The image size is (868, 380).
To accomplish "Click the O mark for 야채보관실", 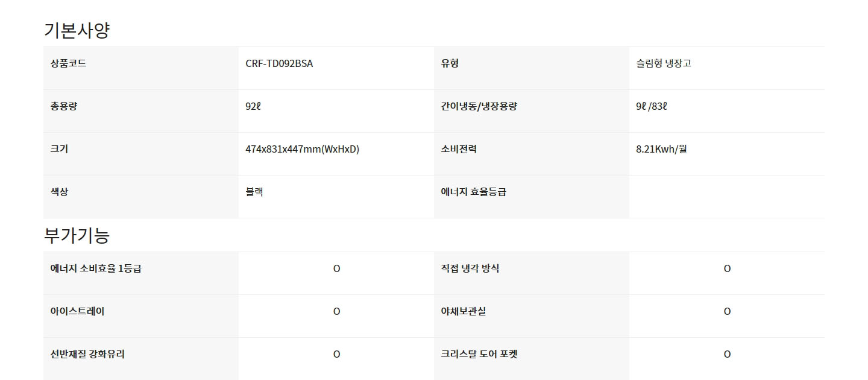I will pos(727,311).
